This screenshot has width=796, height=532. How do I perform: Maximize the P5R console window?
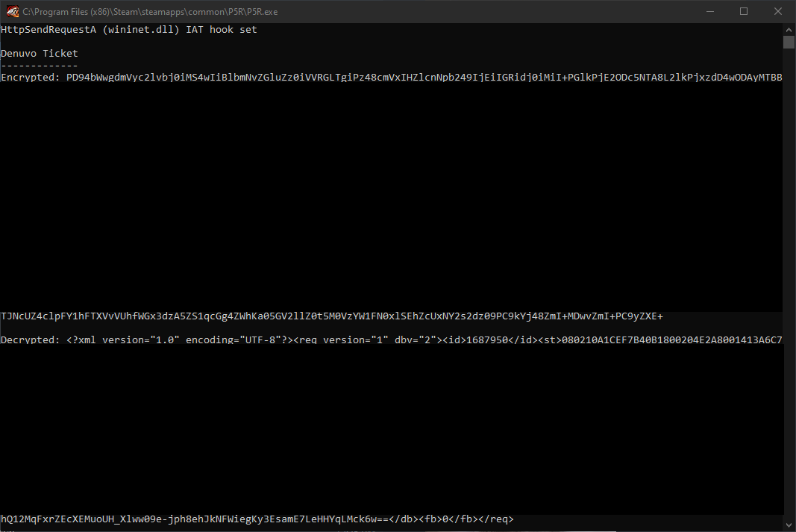click(744, 11)
